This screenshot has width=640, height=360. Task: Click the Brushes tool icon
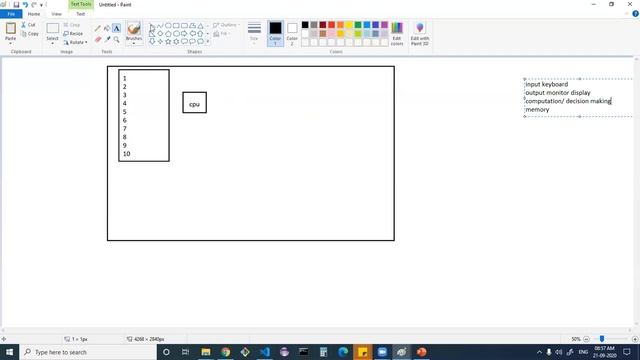134,29
